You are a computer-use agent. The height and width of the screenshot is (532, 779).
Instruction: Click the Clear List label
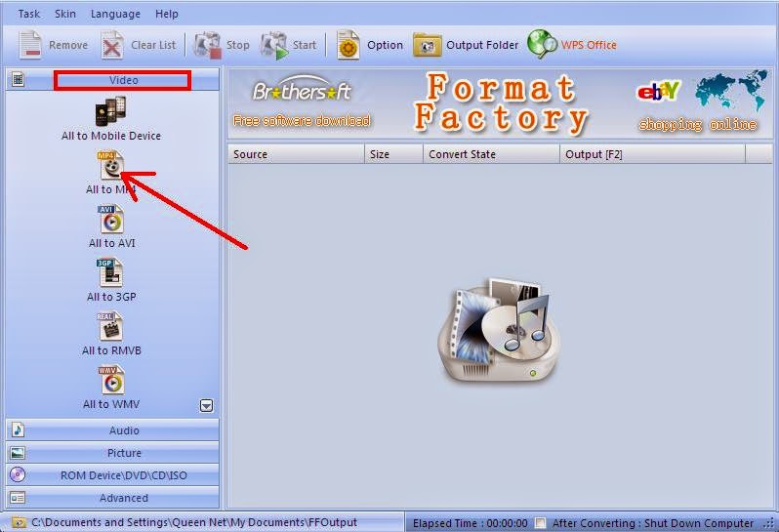153,45
